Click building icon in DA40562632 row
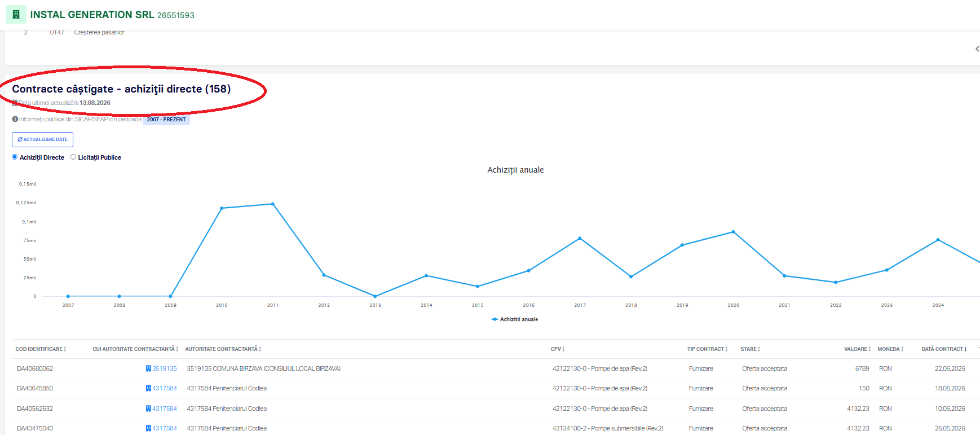This screenshot has height=435, width=980. [x=148, y=408]
